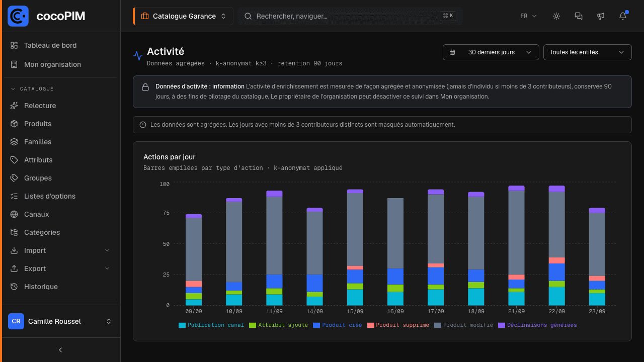Click the cocoPIM logo icon
Screen dimensions: 644x362
click(x=18, y=16)
